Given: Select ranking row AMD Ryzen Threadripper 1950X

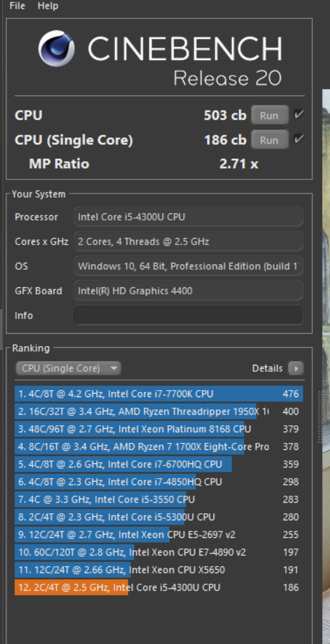Looking at the screenshot, I should click(x=159, y=412).
